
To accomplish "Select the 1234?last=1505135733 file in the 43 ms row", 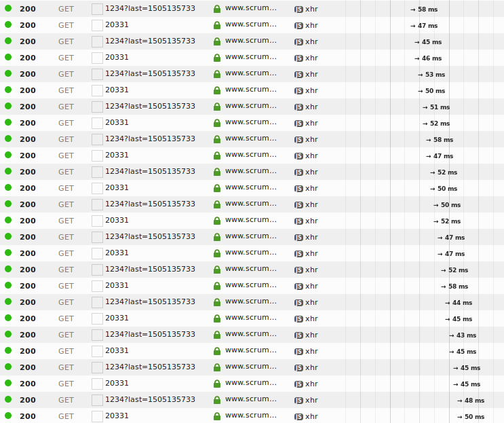I will pyautogui.click(x=150, y=334).
